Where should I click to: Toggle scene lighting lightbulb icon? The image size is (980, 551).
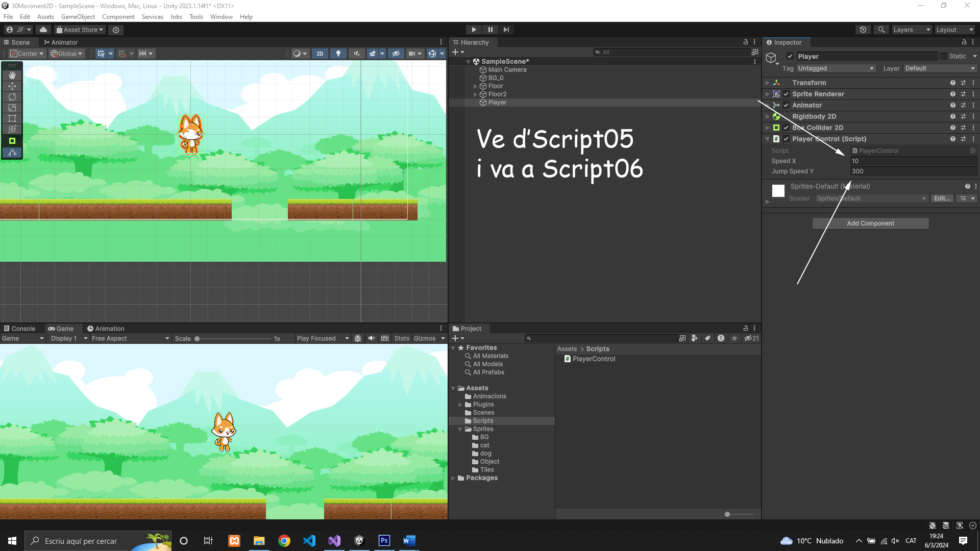[x=338, y=54]
